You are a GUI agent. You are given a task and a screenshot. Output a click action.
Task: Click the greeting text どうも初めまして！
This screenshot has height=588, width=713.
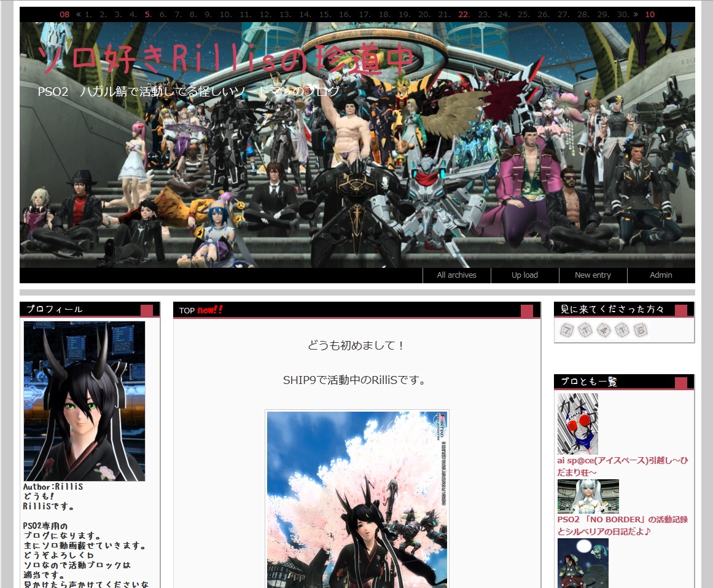click(x=357, y=345)
